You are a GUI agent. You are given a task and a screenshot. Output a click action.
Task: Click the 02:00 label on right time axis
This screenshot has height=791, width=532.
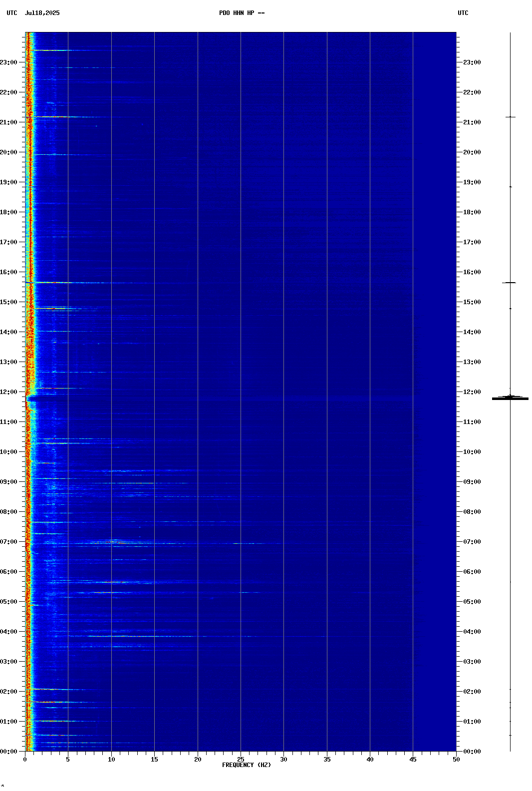click(472, 692)
